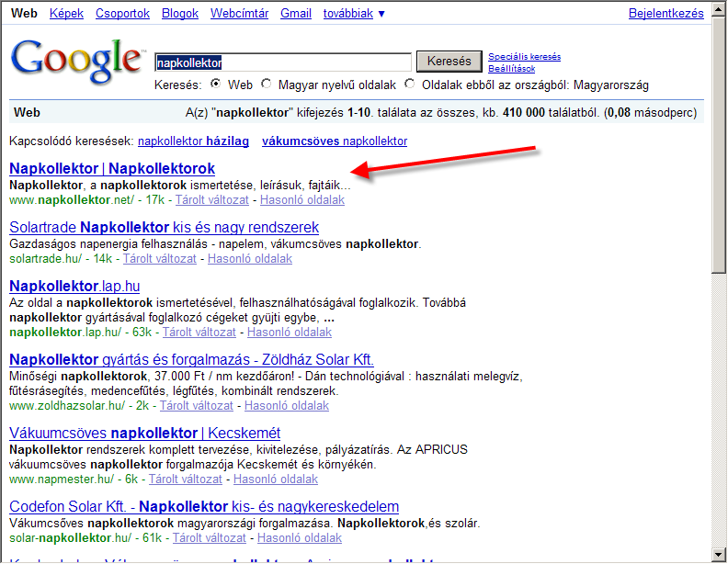Image resolution: width=728 pixels, height=564 pixels.
Task: Open Tárolt változat for zoldhazsolar.hu
Action: coord(196,405)
